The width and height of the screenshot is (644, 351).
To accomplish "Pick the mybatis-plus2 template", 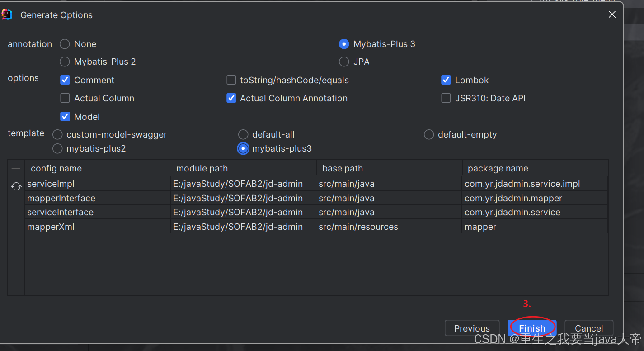I will [57, 148].
